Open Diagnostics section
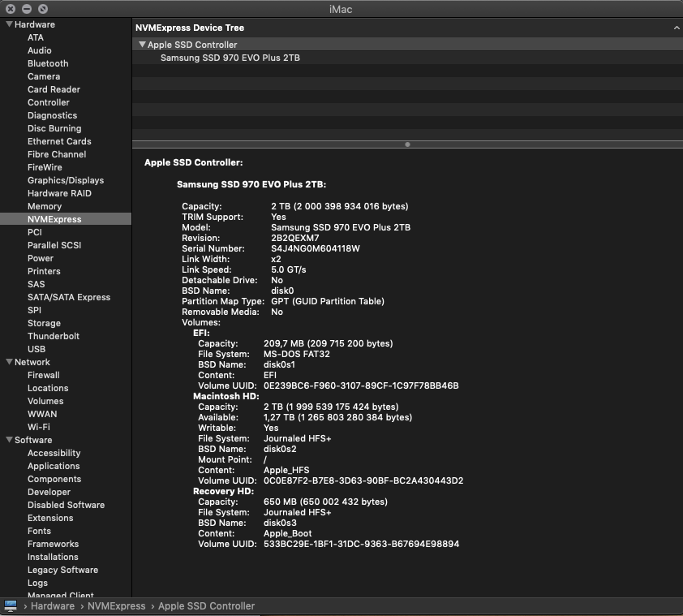The width and height of the screenshot is (683, 616). (x=52, y=115)
